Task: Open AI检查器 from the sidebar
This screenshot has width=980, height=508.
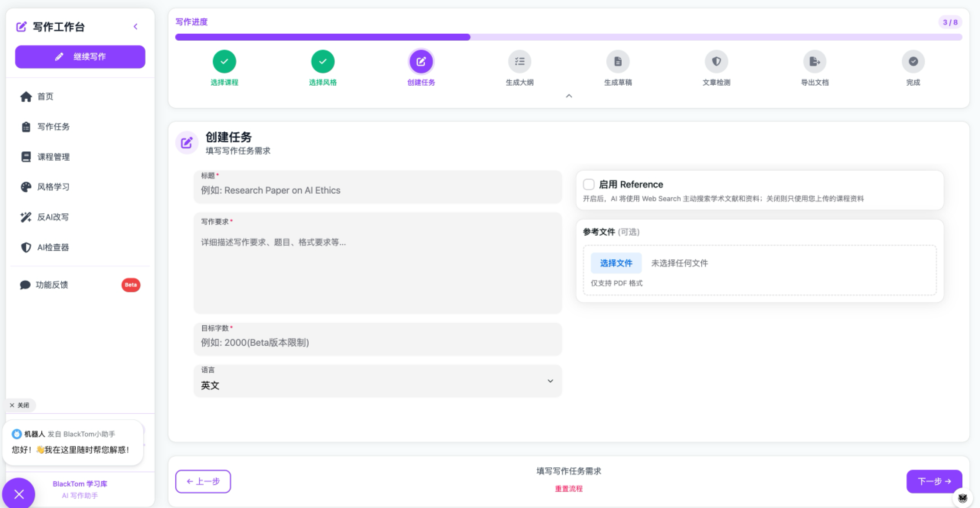Action: coord(53,247)
